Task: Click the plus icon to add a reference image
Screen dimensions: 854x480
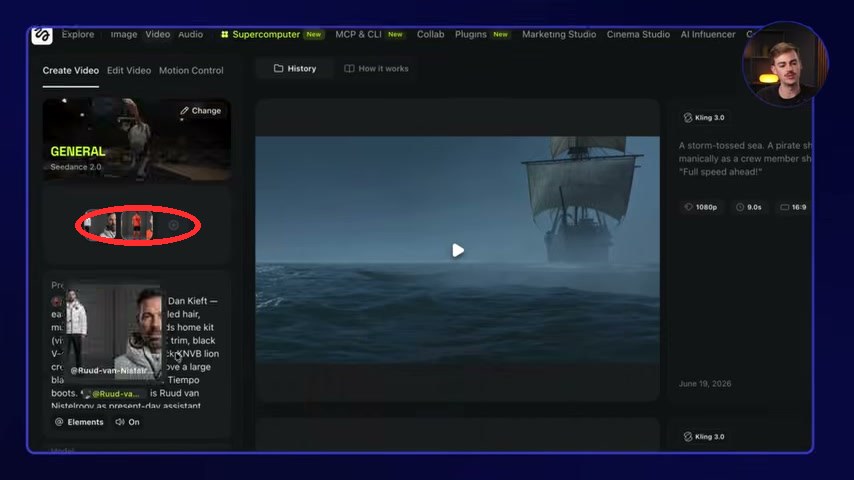Action: tap(174, 225)
